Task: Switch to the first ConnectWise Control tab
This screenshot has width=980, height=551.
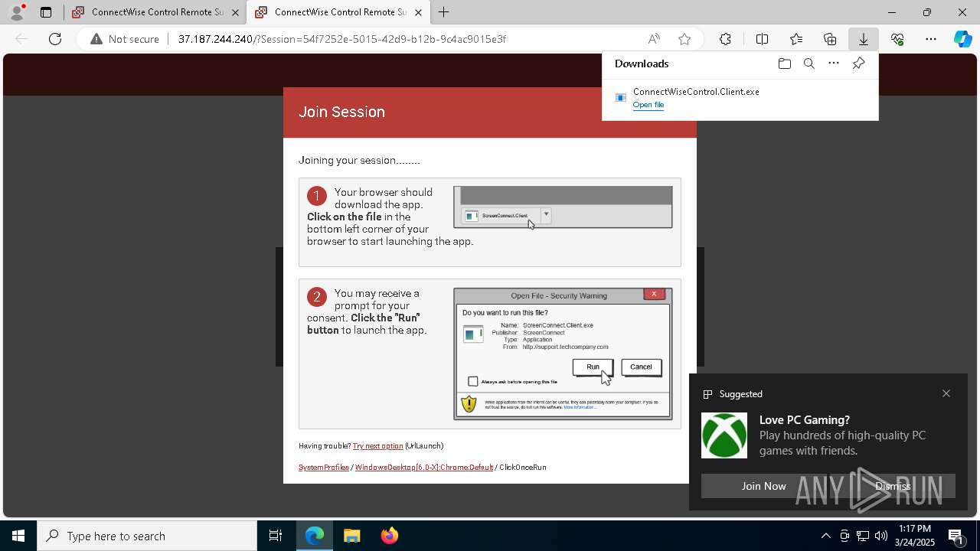Action: 154,12
